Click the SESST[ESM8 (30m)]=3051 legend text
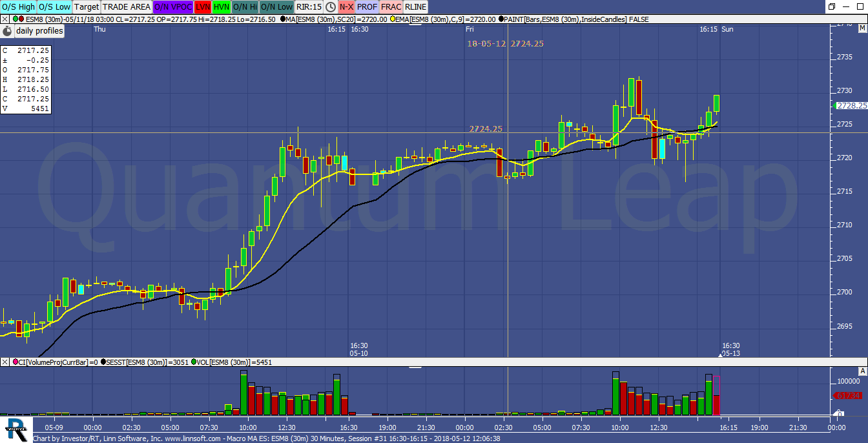The image size is (868, 443). pos(148,362)
